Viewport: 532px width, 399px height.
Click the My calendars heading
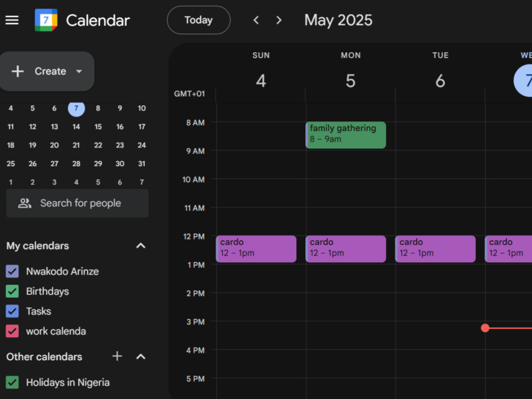click(x=38, y=246)
